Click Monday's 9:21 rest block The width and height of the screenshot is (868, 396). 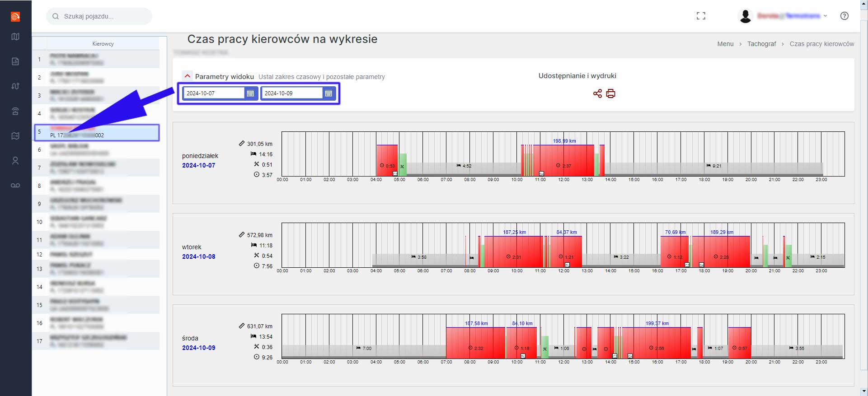coord(713,169)
